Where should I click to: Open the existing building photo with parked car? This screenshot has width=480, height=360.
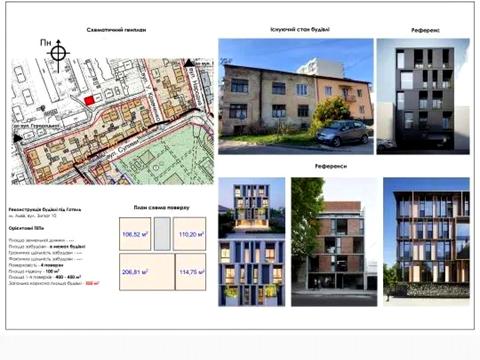click(x=296, y=96)
